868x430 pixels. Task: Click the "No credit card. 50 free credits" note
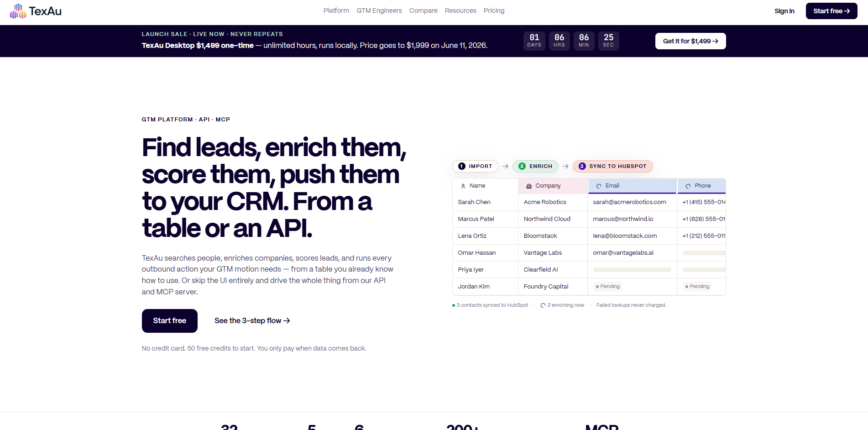pyautogui.click(x=254, y=348)
